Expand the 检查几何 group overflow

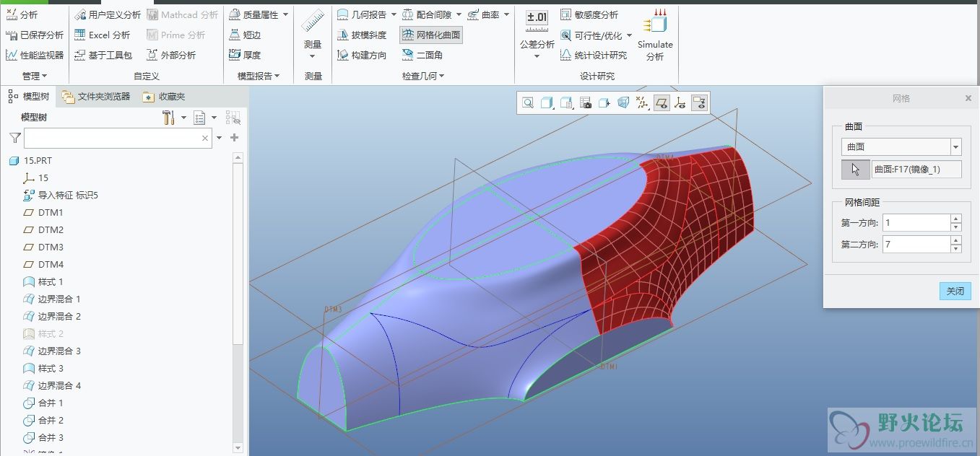tap(423, 76)
